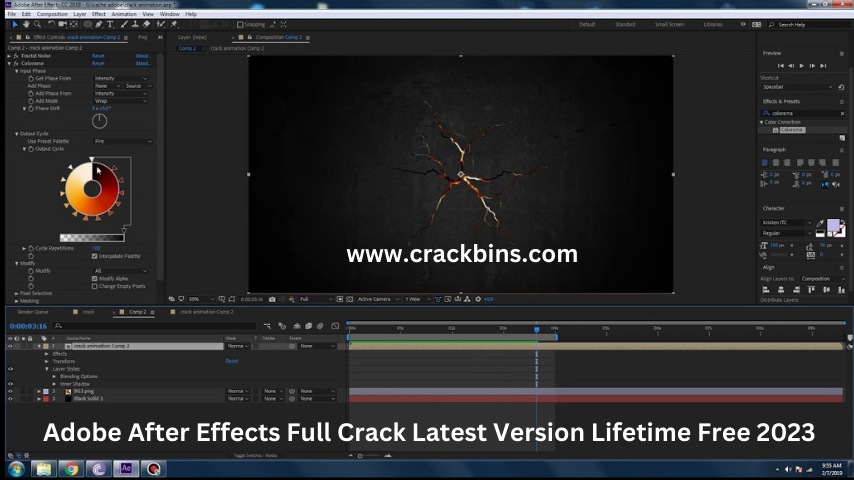Reset the Fractal Noise effect
854x480 pixels.
tap(98, 56)
